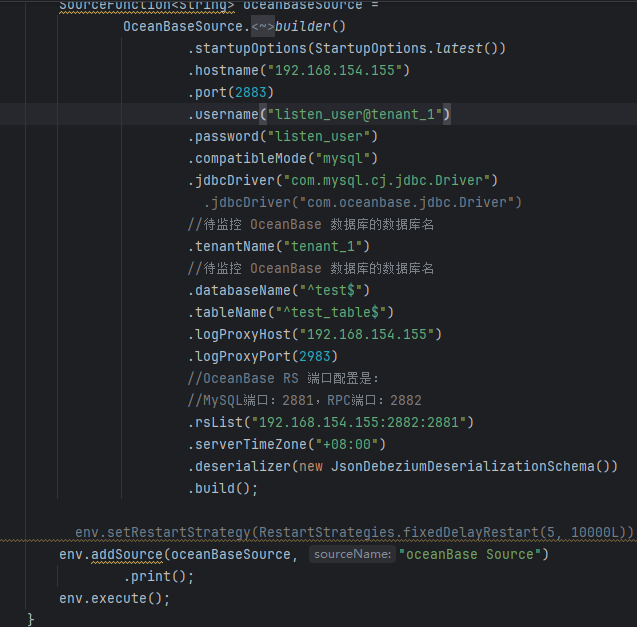Viewport: 637px width, 627px height.
Task: Click the tableName "^test_table$" string
Action: [x=331, y=312]
